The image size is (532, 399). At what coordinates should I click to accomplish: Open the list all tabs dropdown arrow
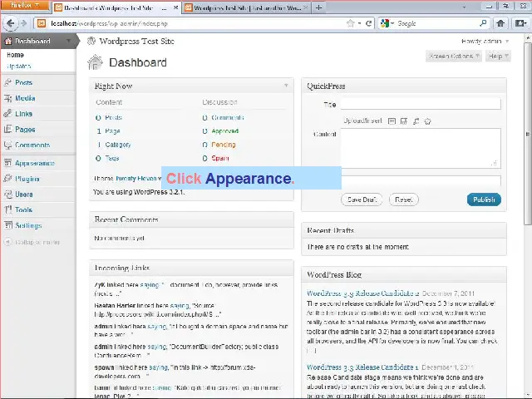pos(464,7)
